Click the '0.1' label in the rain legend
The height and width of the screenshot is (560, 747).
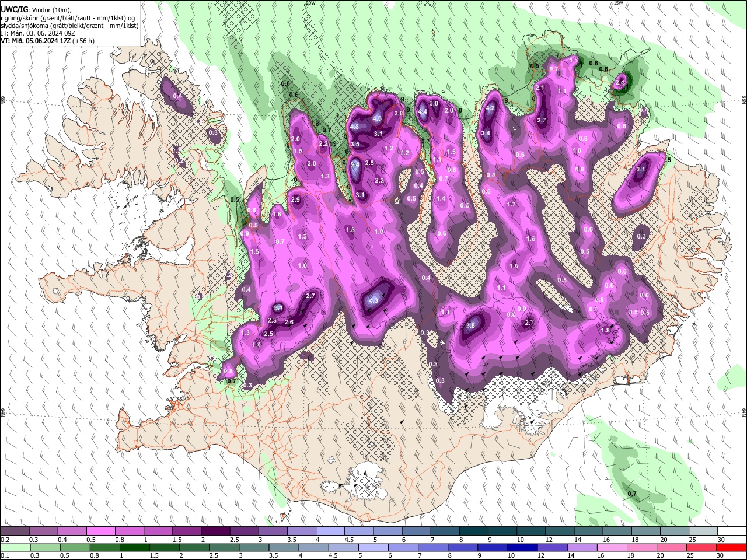(5, 555)
